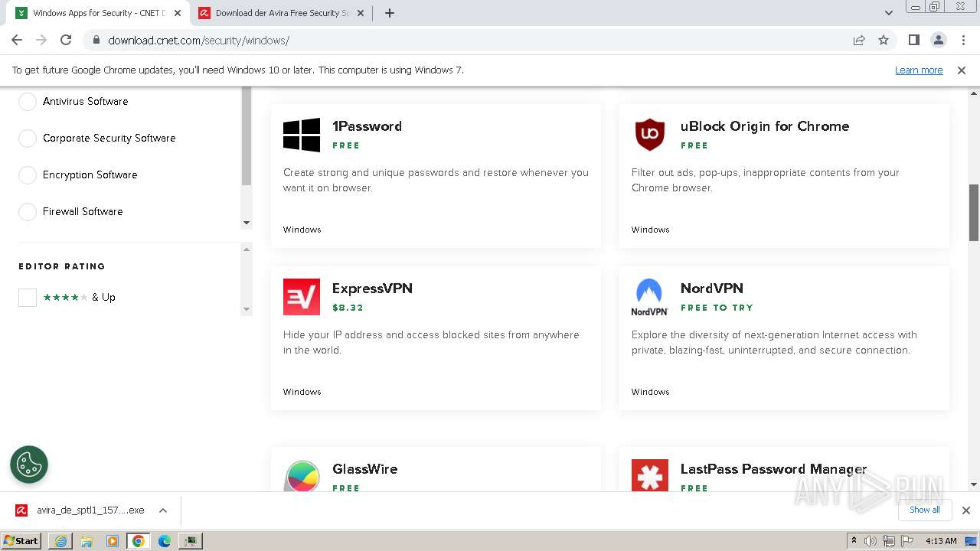Dismiss the Chrome update notification bar

pos(962,70)
